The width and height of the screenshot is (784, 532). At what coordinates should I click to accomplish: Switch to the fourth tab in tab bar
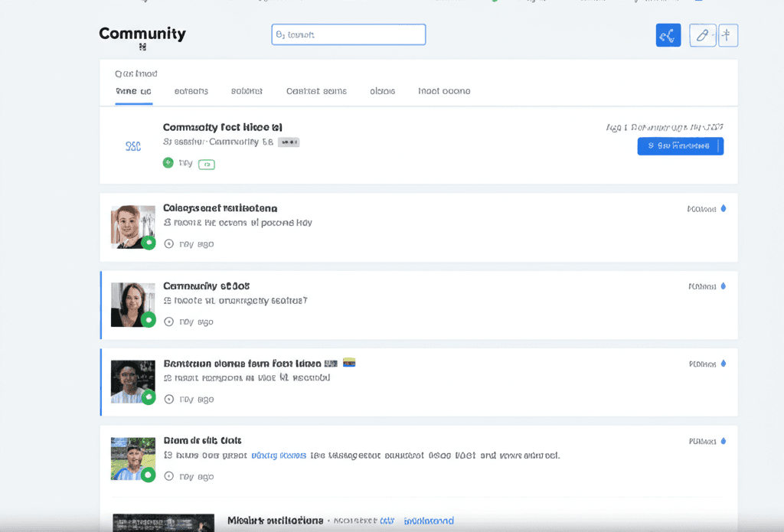(x=316, y=91)
